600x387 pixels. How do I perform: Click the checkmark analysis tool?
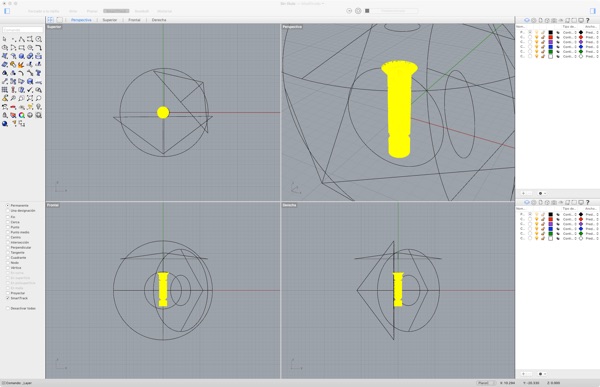pos(30,90)
